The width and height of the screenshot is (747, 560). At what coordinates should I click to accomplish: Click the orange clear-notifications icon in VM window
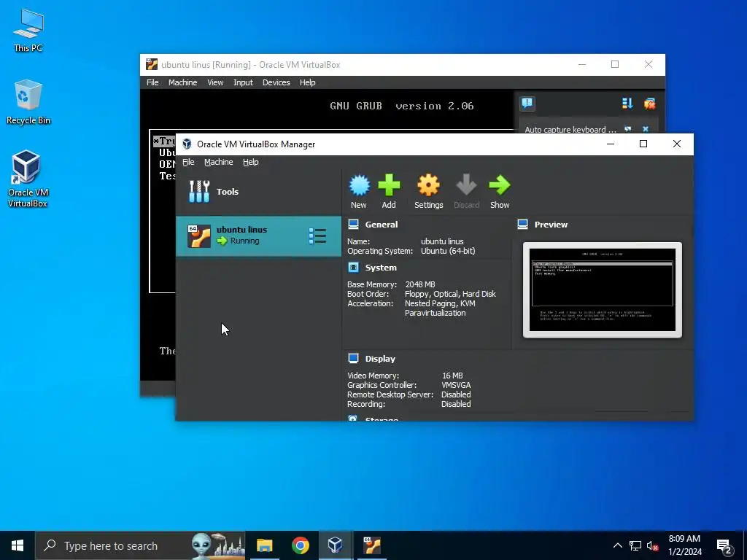(x=650, y=104)
